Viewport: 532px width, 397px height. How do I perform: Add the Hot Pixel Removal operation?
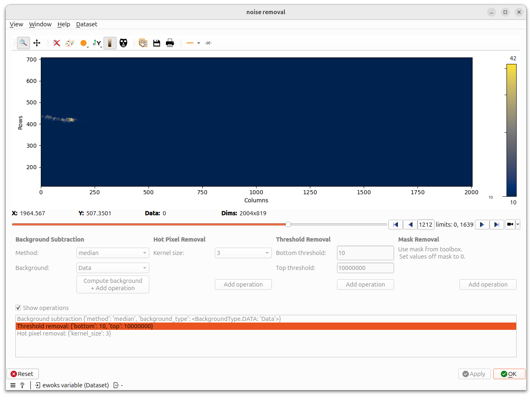pyautogui.click(x=243, y=284)
